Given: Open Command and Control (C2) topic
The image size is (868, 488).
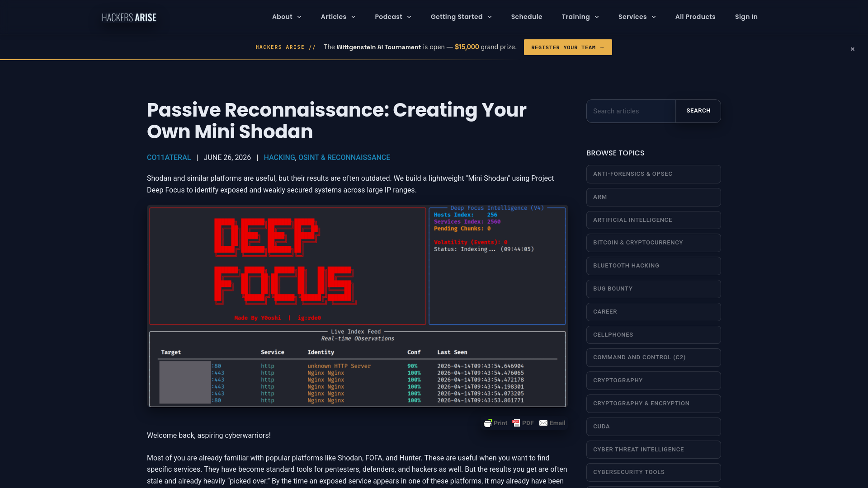Looking at the screenshot, I should coord(654,357).
